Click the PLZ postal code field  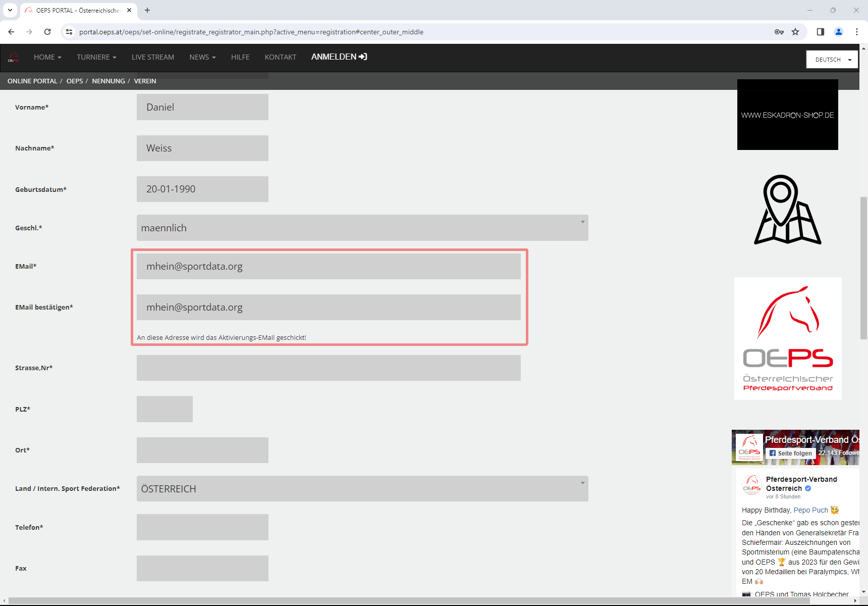point(165,409)
